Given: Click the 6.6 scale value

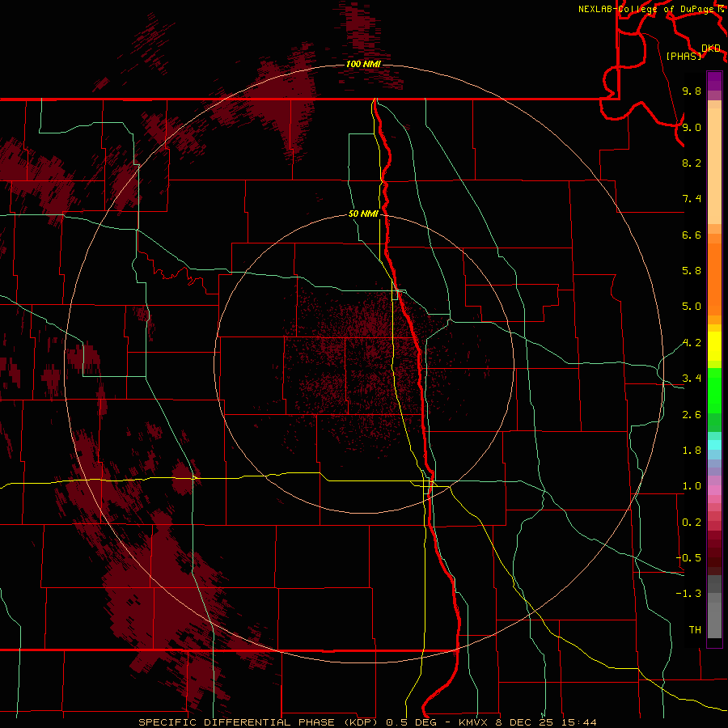Looking at the screenshot, I should tap(692, 235).
